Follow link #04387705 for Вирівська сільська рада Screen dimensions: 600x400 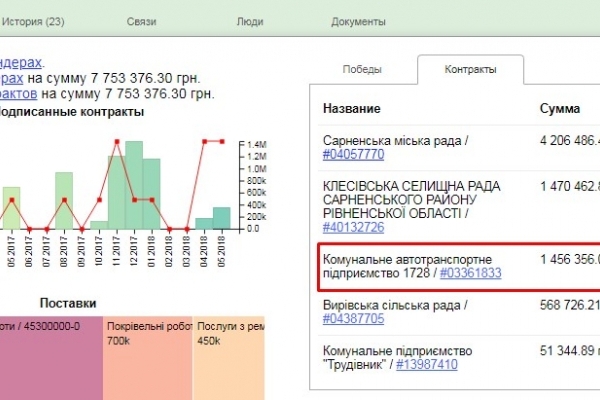pos(353,319)
